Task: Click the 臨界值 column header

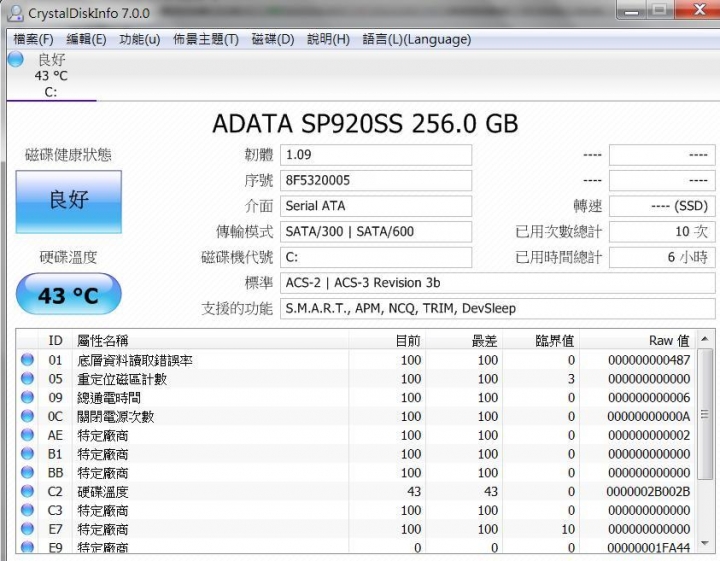Action: tap(541, 340)
